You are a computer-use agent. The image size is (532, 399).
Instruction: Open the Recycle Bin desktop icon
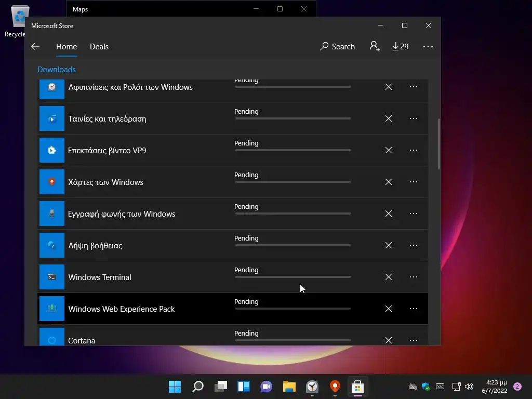(15, 21)
